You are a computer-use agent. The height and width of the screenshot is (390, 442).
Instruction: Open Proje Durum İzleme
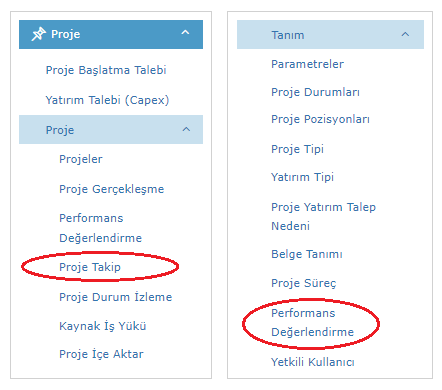(x=116, y=297)
